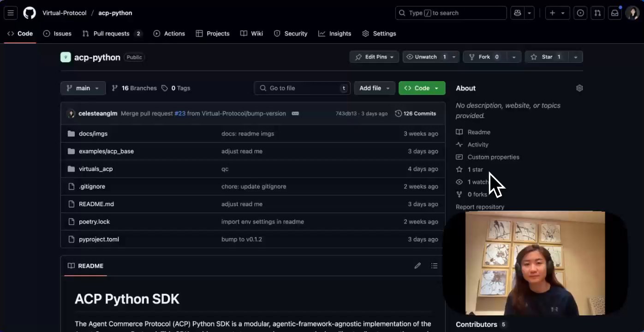Click celesteanglm avatar in commit row
This screenshot has height=332, width=644.
(x=71, y=113)
